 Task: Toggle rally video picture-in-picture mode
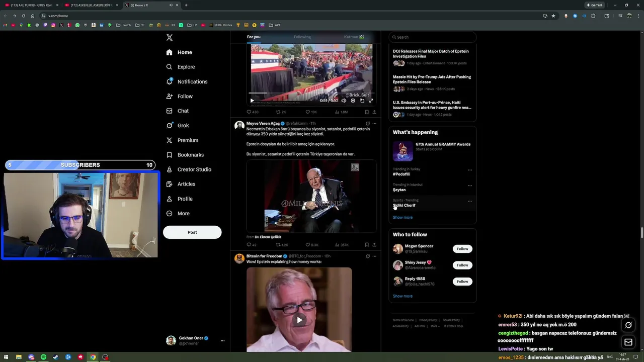(362, 101)
